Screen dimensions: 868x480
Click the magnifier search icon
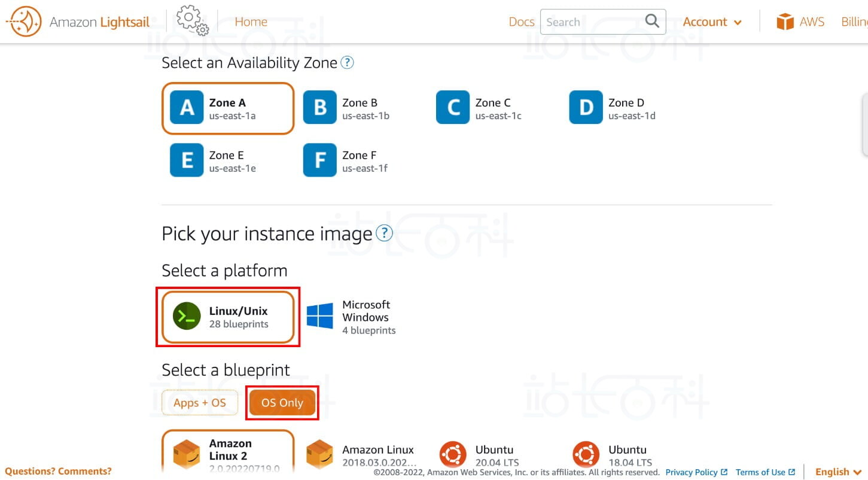coord(652,22)
